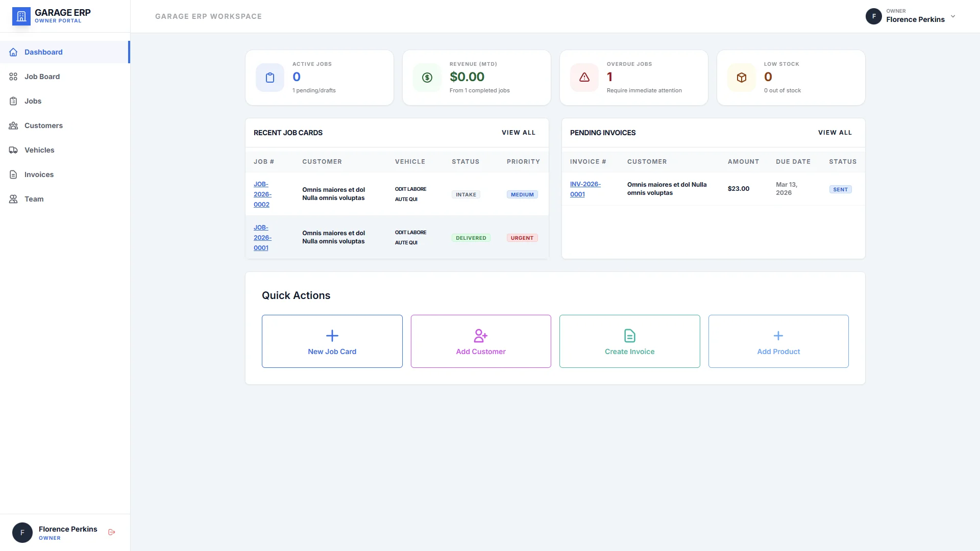The image size is (980, 551).
Task: Click View All in Recent Job Cards
Action: point(519,133)
